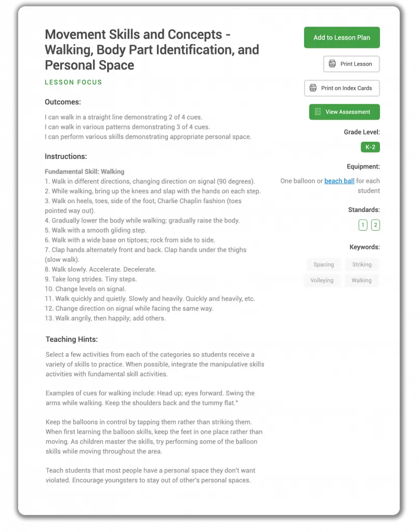Select Print on Index Cards
Viewport: 420px width, 532px height.
click(x=342, y=88)
